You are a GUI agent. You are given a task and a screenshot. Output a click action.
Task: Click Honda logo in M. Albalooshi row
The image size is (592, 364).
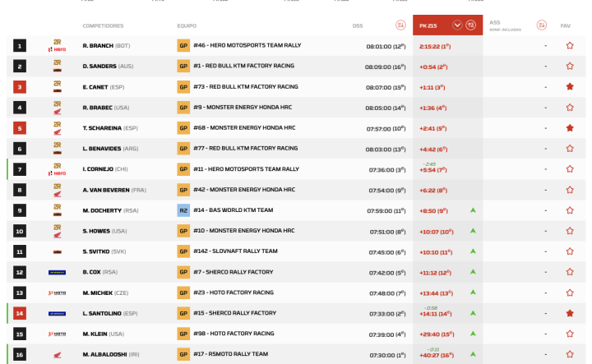click(x=58, y=355)
